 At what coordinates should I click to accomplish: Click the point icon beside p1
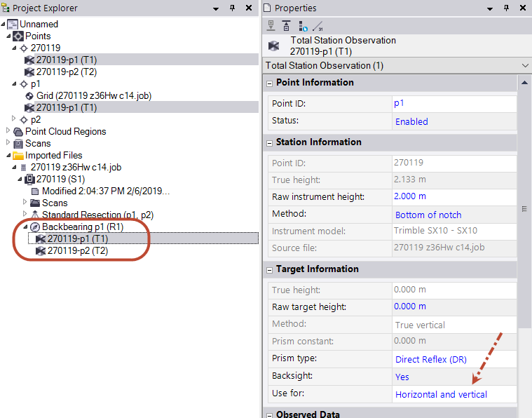(24, 84)
